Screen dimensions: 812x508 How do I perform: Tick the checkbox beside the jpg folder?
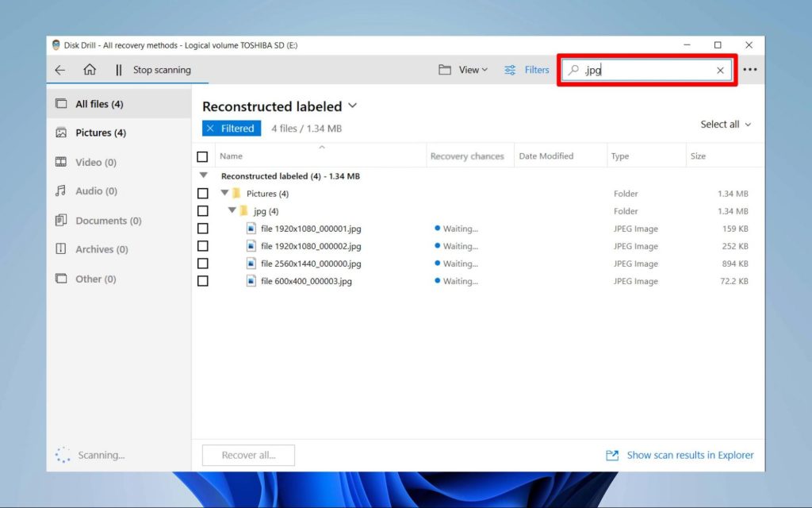(x=203, y=211)
